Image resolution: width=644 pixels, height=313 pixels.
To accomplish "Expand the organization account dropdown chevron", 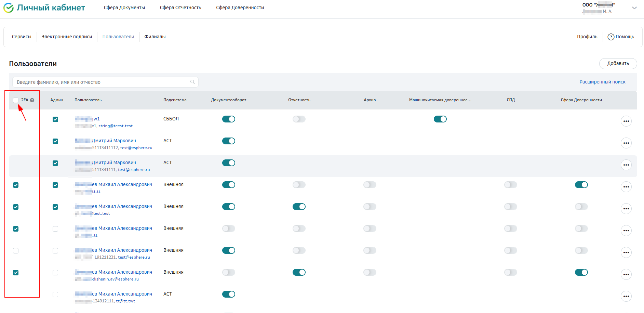I will [634, 8].
